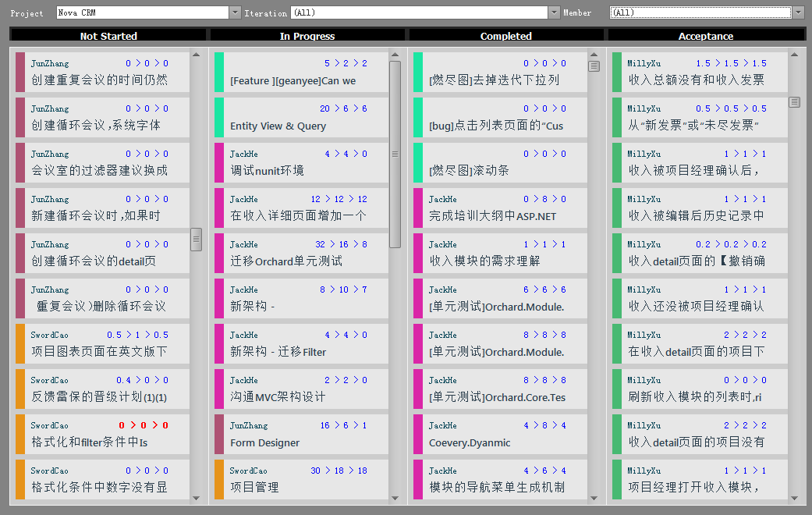Click scroll-up arrow in In Progress column
Viewport: 812px width, 515px height.
click(x=395, y=55)
